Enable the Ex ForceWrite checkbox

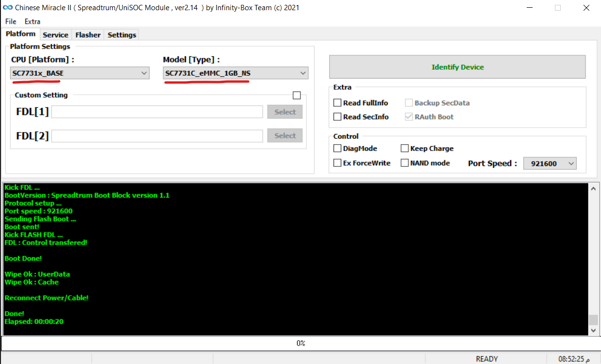[x=337, y=163]
